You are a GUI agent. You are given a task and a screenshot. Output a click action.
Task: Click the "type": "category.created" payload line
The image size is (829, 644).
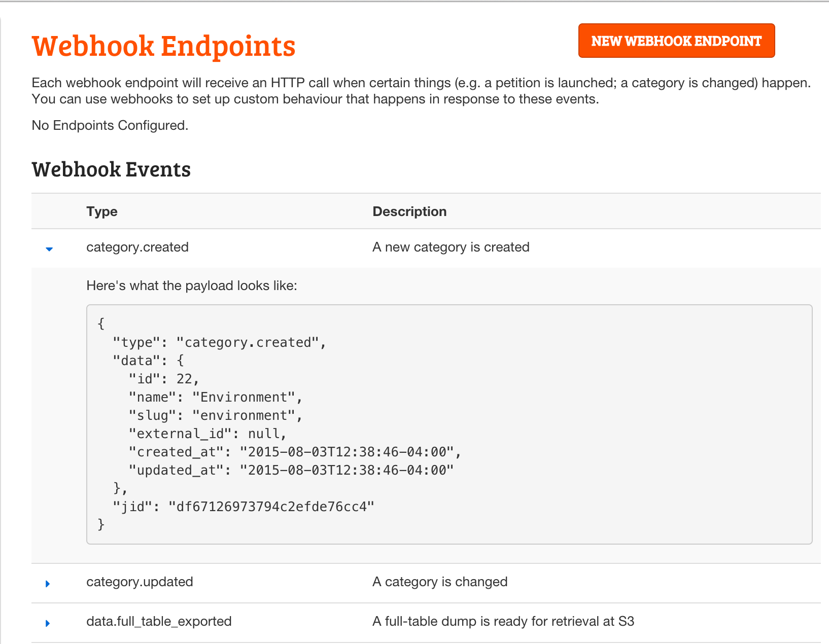pos(219,342)
